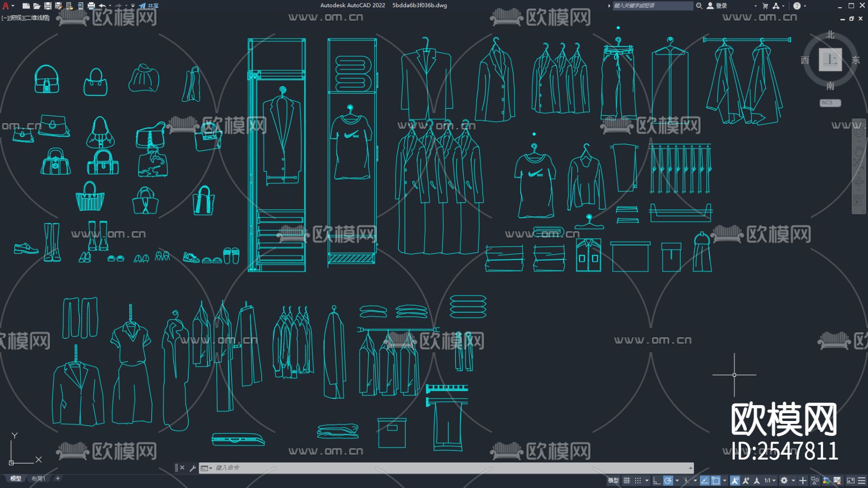
Task: Click the Autodesk connectivity triangle icon
Action: point(775,6)
